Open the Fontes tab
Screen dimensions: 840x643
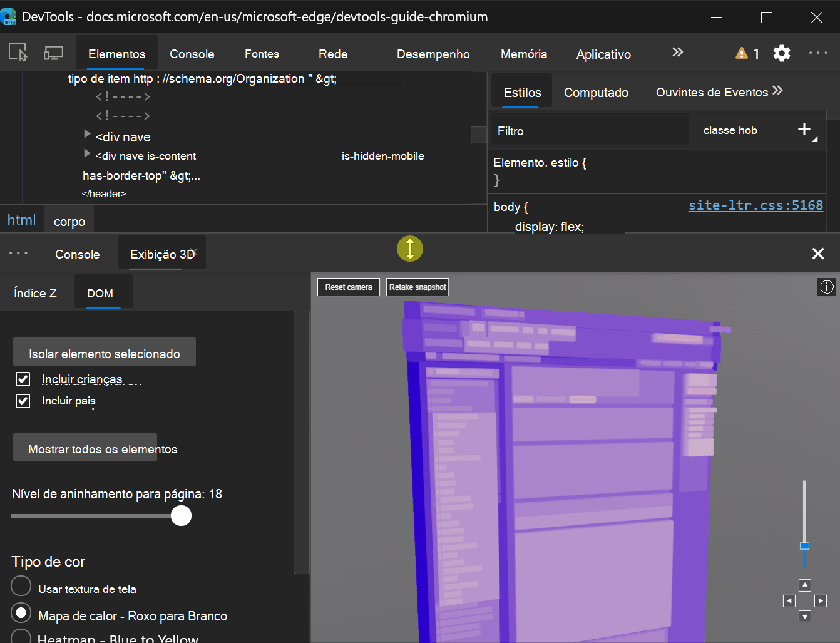(x=262, y=54)
